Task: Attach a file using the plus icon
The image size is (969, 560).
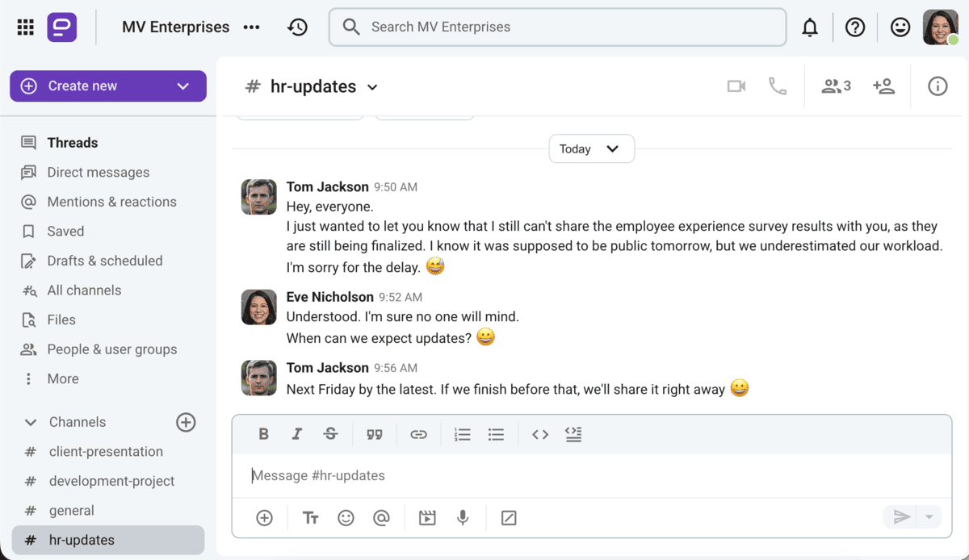Action: (x=264, y=517)
